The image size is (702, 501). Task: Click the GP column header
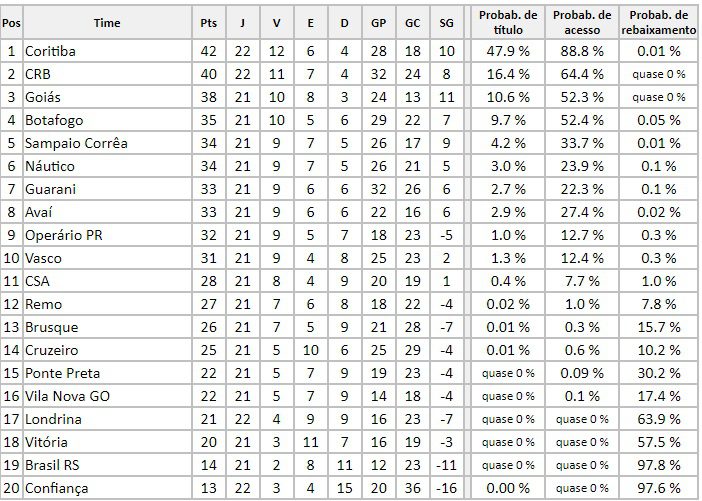click(x=378, y=21)
